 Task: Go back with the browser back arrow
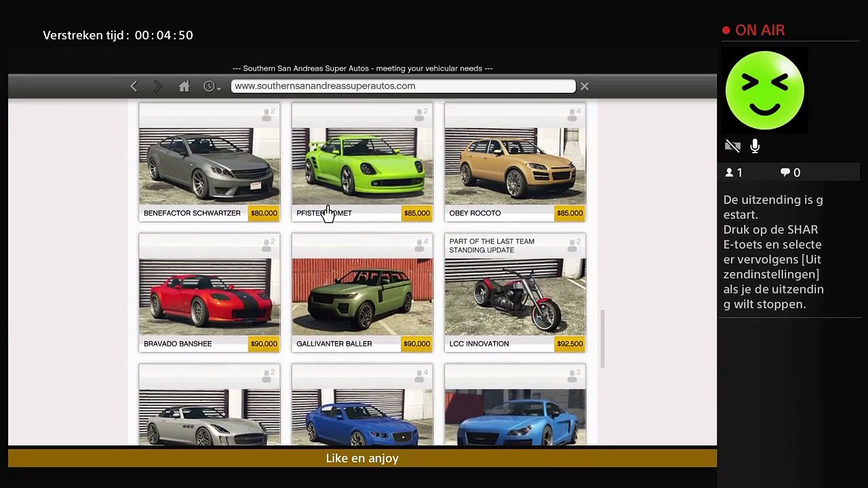134,86
